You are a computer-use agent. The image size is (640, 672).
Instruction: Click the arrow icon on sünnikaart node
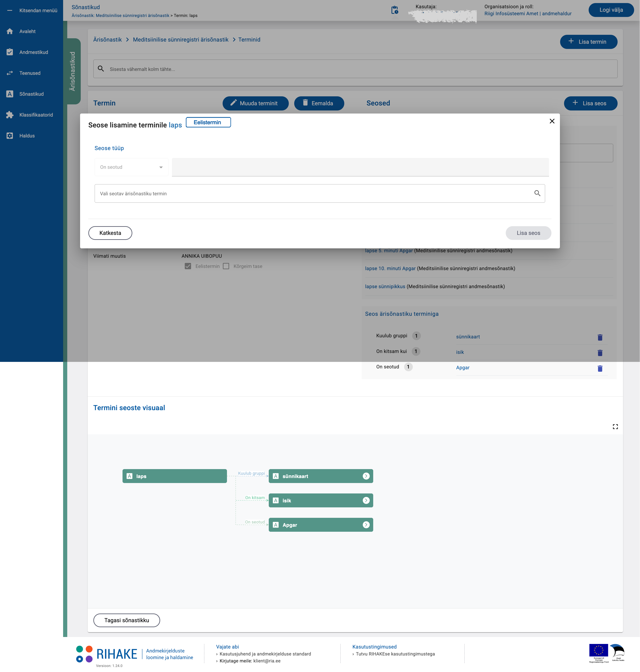tap(366, 476)
